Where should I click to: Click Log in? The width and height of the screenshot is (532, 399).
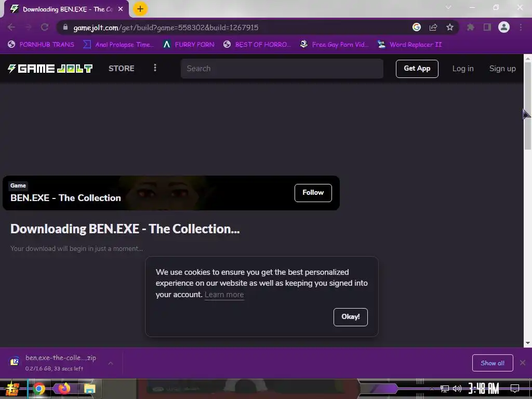pos(463,69)
